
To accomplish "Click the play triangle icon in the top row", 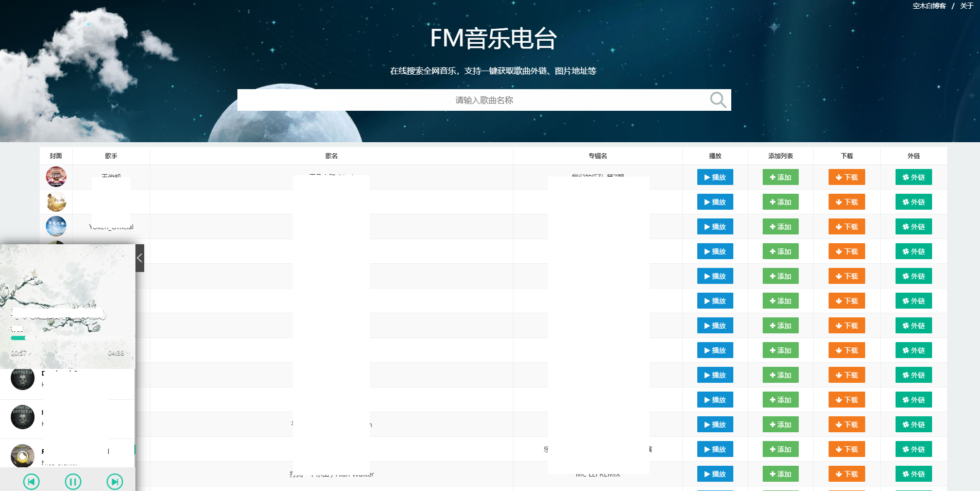I will pos(707,177).
